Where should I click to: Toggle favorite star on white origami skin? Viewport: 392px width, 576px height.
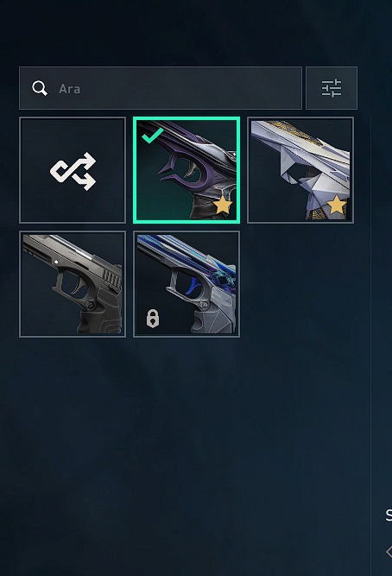click(x=337, y=205)
